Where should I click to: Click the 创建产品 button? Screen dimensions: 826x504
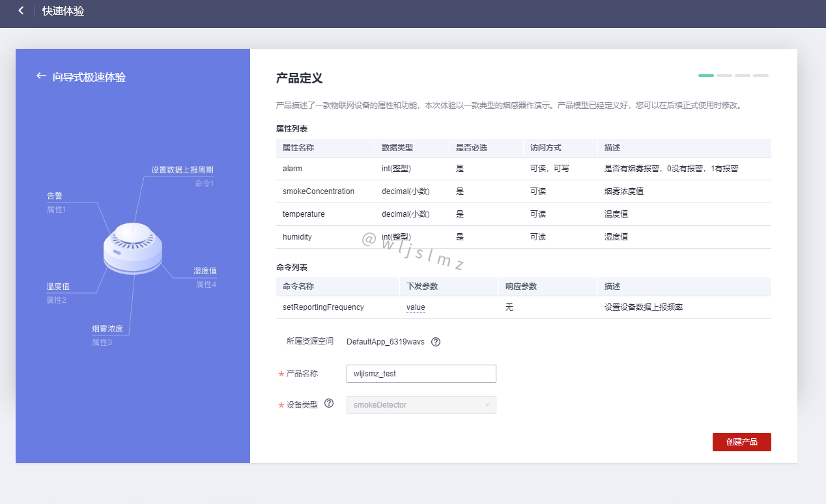coord(742,442)
